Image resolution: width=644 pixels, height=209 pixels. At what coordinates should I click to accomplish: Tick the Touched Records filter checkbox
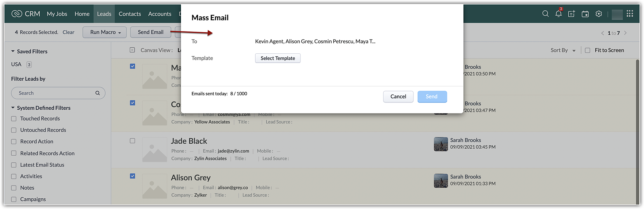click(x=14, y=119)
